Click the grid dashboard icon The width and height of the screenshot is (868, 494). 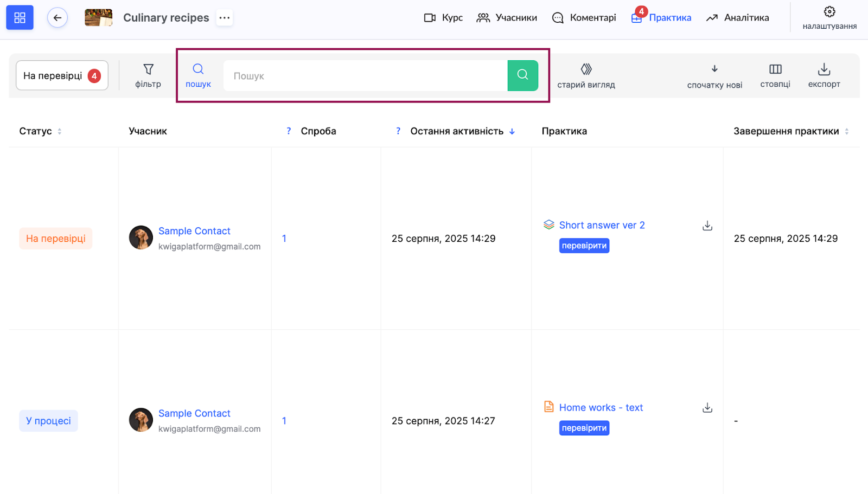pos(20,18)
